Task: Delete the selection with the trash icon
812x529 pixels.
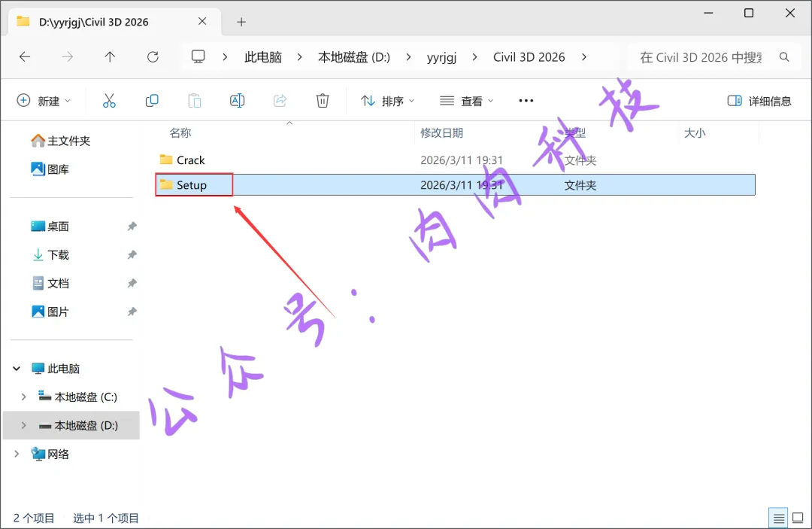Action: [323, 101]
